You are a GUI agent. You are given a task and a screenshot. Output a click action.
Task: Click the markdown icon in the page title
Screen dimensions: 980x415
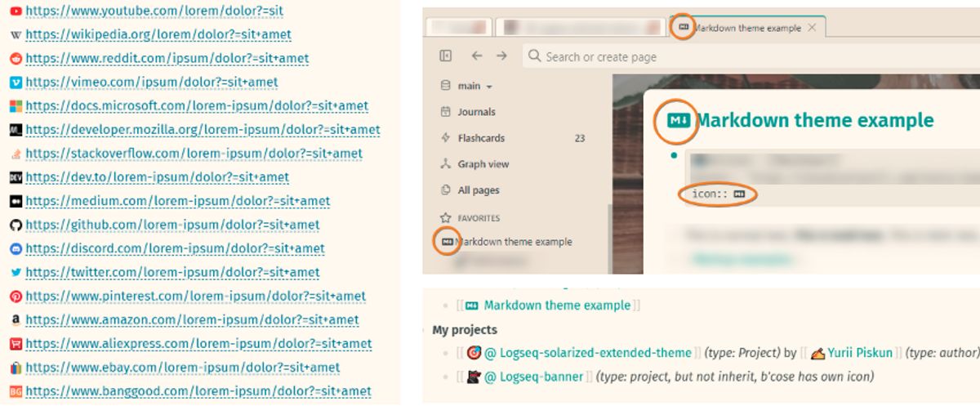(678, 121)
